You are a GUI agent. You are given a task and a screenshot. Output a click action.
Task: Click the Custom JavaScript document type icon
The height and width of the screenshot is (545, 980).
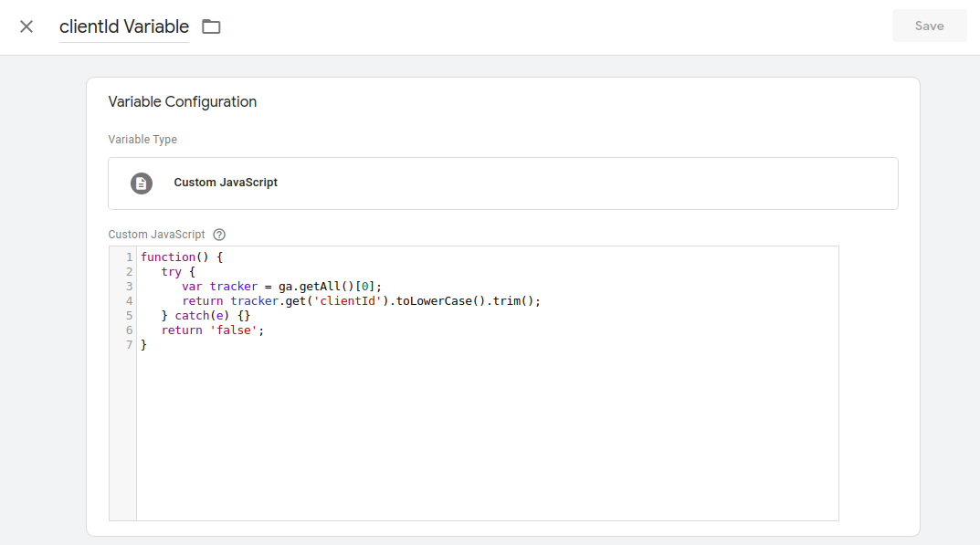tap(142, 183)
